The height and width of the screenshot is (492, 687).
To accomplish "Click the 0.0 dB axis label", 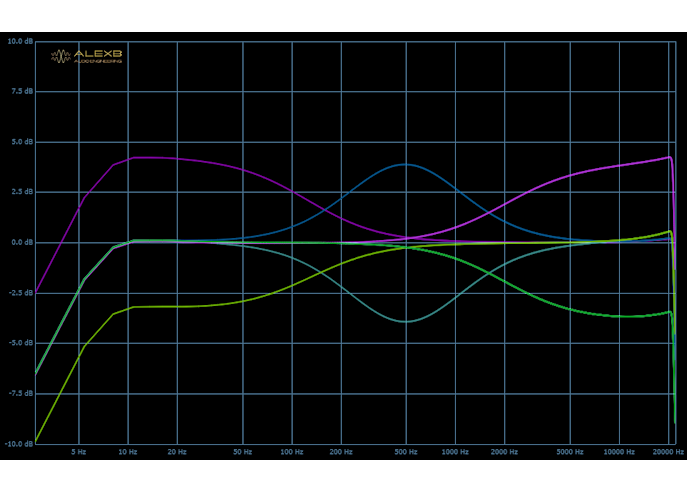I will coord(22,242).
